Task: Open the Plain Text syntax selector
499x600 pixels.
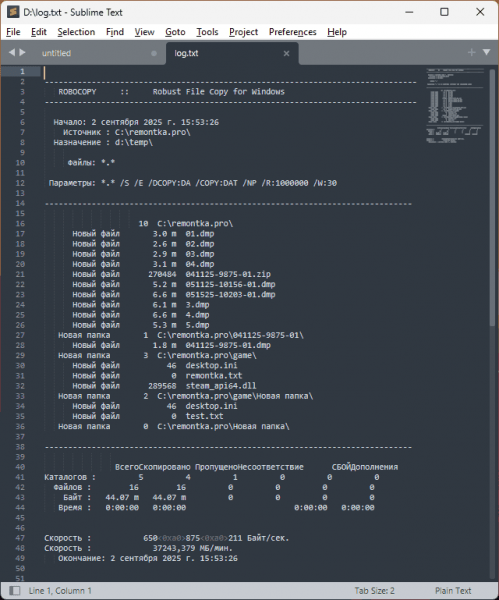Action: pyautogui.click(x=453, y=590)
